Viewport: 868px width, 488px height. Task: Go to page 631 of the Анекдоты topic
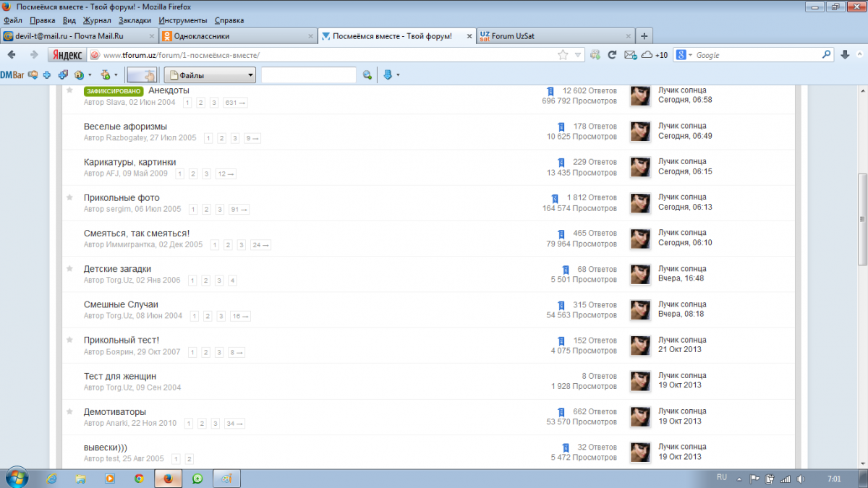coord(236,103)
